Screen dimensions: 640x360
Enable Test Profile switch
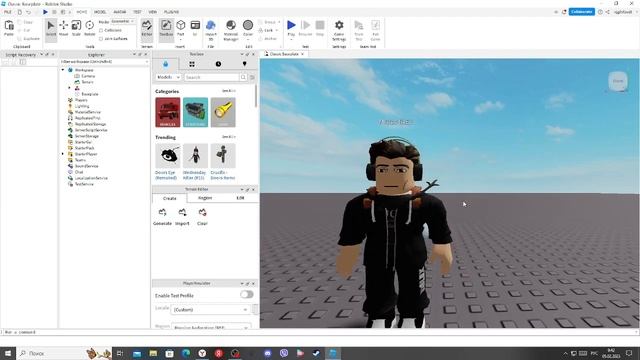(247, 294)
